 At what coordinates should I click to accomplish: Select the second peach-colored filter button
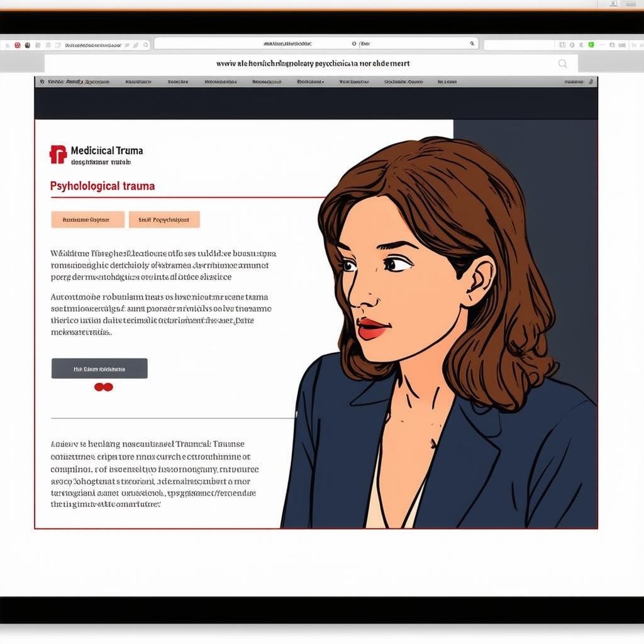click(x=164, y=219)
